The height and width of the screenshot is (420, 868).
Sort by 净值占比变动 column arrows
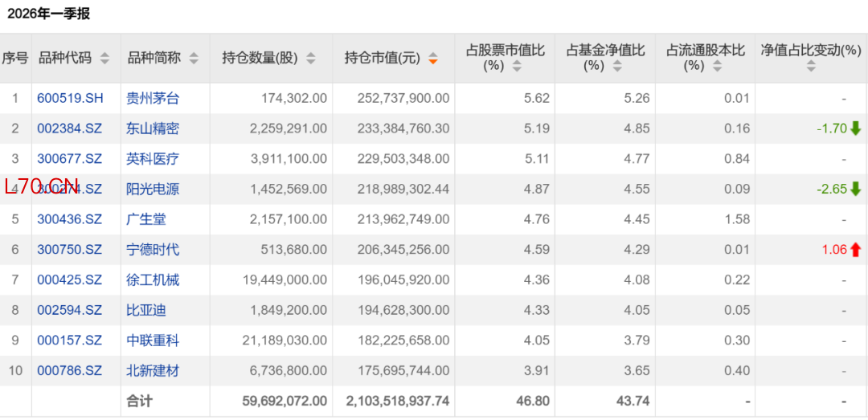[811, 67]
